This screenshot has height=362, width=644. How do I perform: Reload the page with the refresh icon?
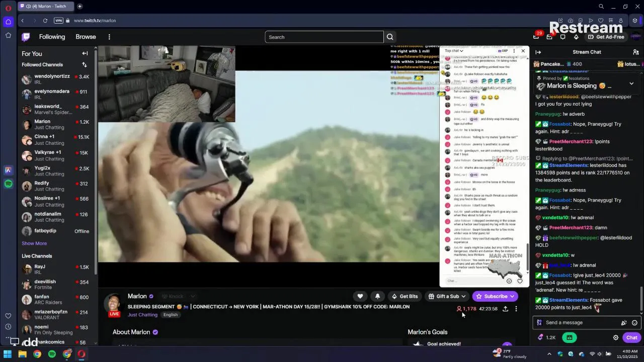(45, 21)
